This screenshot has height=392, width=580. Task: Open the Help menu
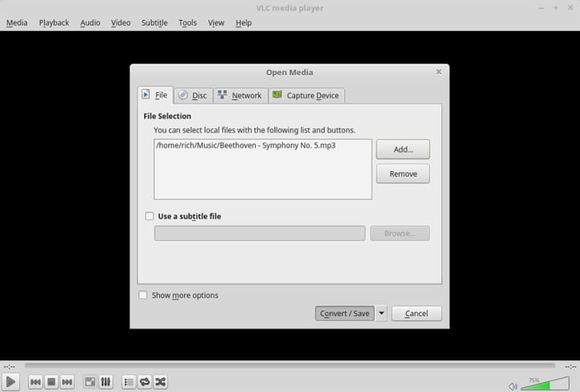coord(244,23)
